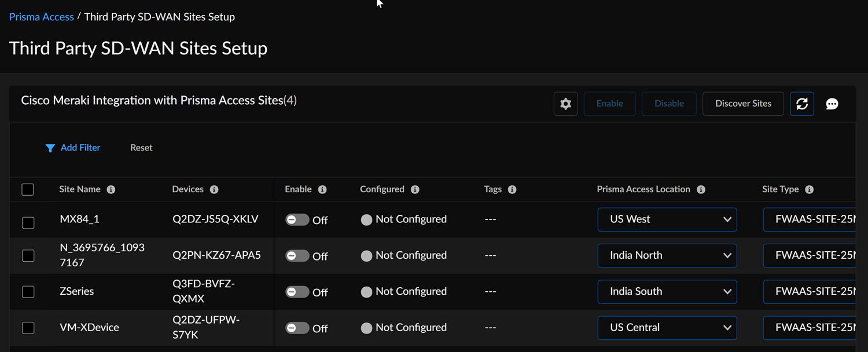
Task: Toggle Enable switch for MX84_1
Action: coord(297,219)
